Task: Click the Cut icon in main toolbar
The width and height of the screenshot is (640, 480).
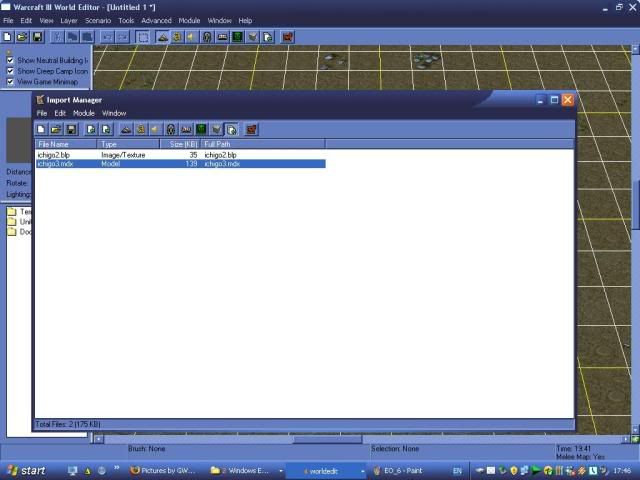Action: pos(58,37)
